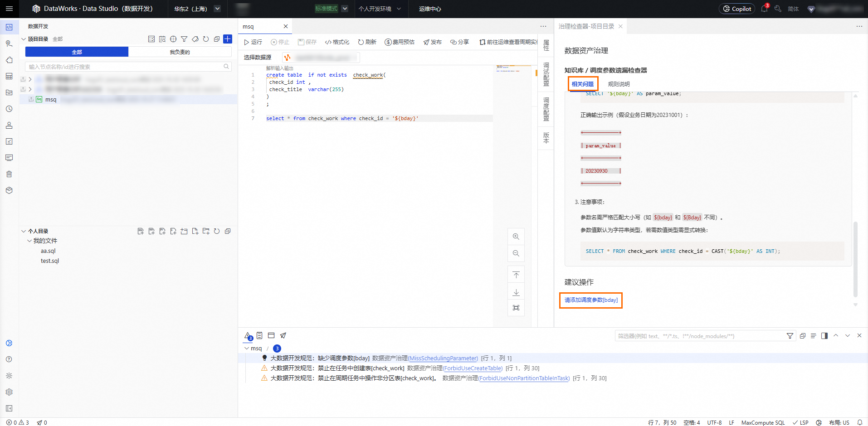Open the clock history icon in sidebar
Screen dimensions: 868x426
(9, 109)
